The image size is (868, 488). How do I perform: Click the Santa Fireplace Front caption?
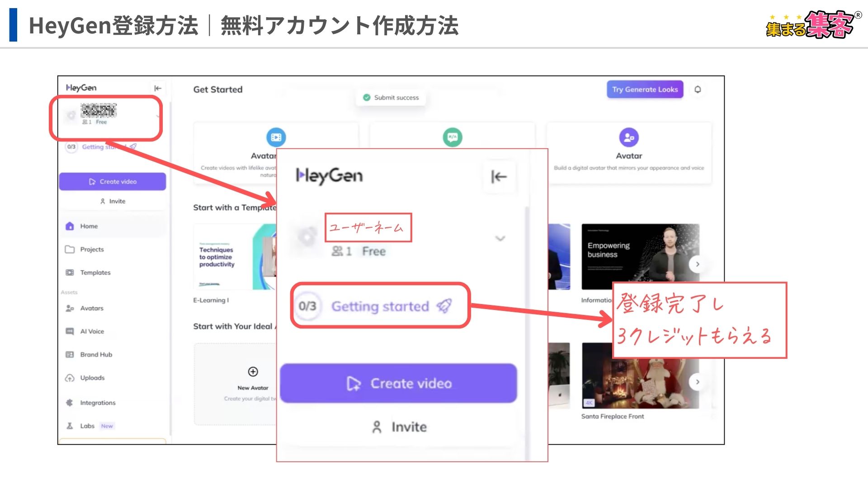613,417
